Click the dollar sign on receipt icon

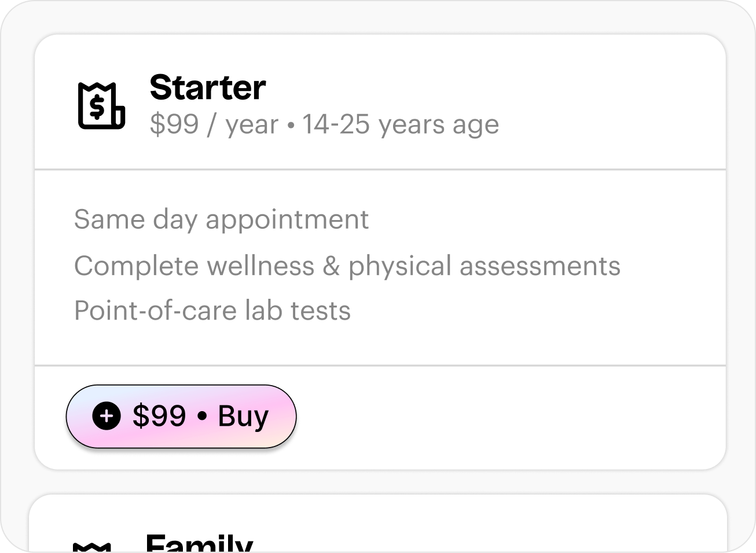click(x=98, y=107)
